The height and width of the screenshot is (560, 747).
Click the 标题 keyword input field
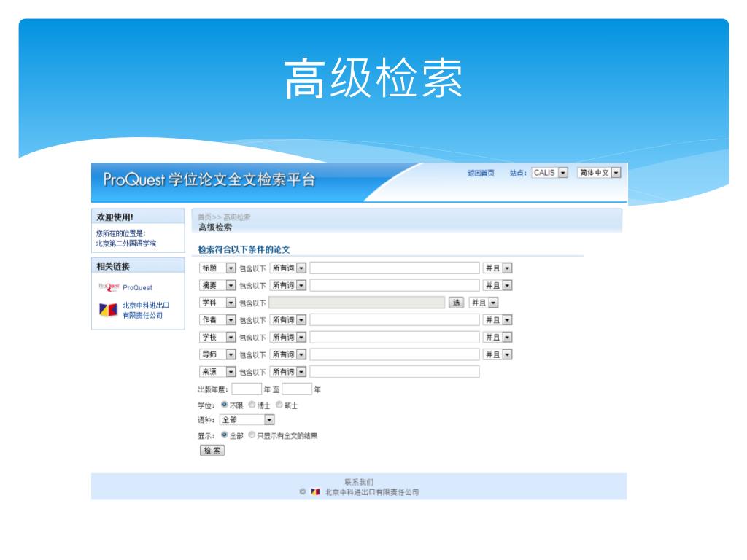click(x=395, y=268)
